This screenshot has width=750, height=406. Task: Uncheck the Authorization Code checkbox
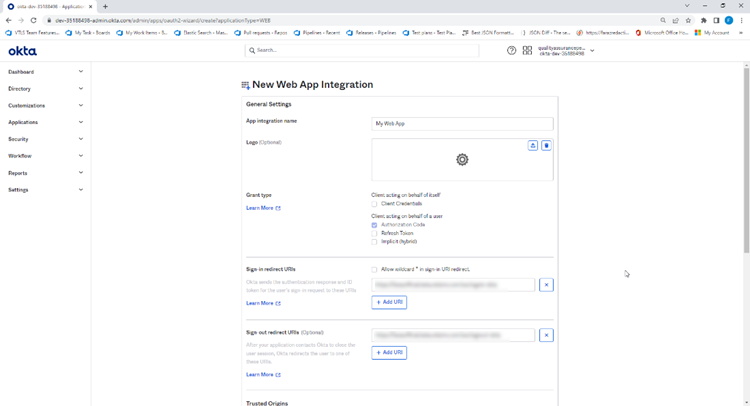(x=374, y=225)
